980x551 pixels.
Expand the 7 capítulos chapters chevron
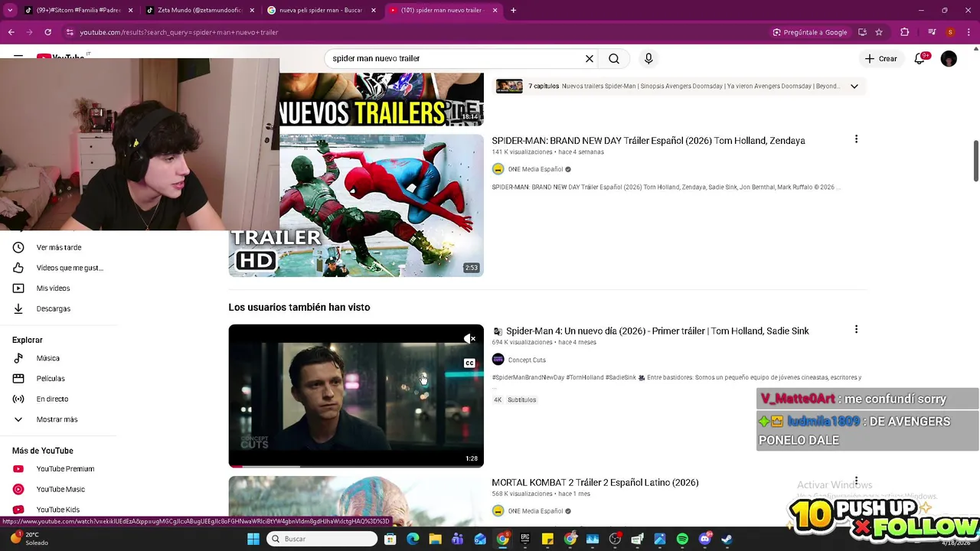tap(854, 86)
